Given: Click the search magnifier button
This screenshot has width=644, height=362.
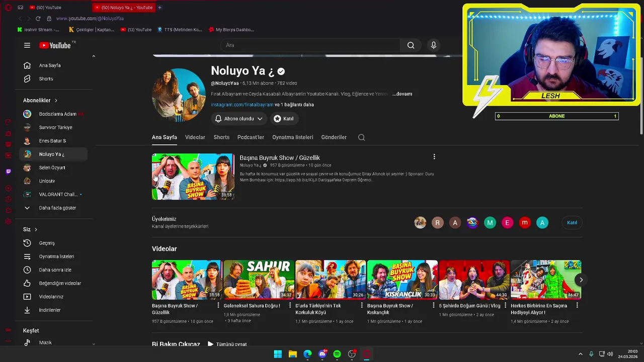Looking at the screenshot, I should [x=411, y=45].
